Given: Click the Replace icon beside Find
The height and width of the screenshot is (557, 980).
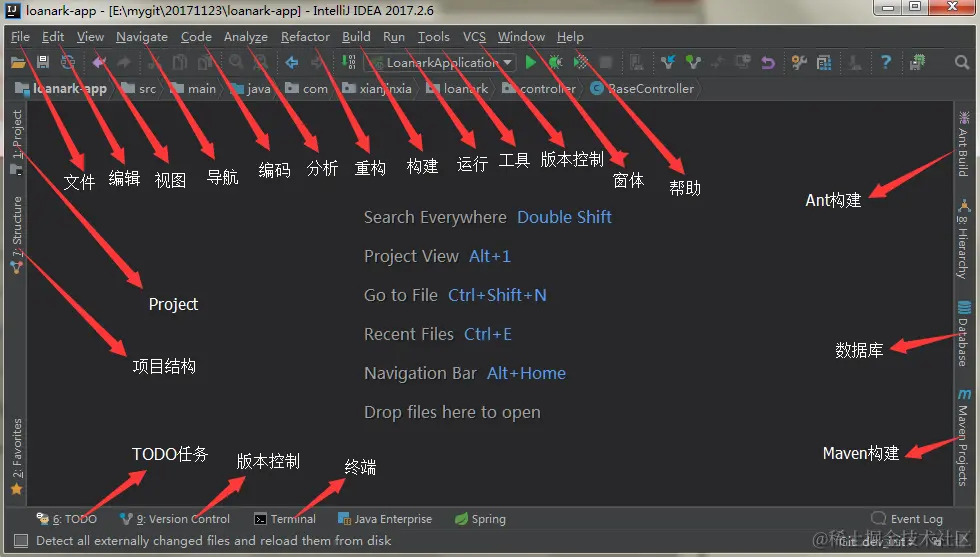Looking at the screenshot, I should point(260,62).
